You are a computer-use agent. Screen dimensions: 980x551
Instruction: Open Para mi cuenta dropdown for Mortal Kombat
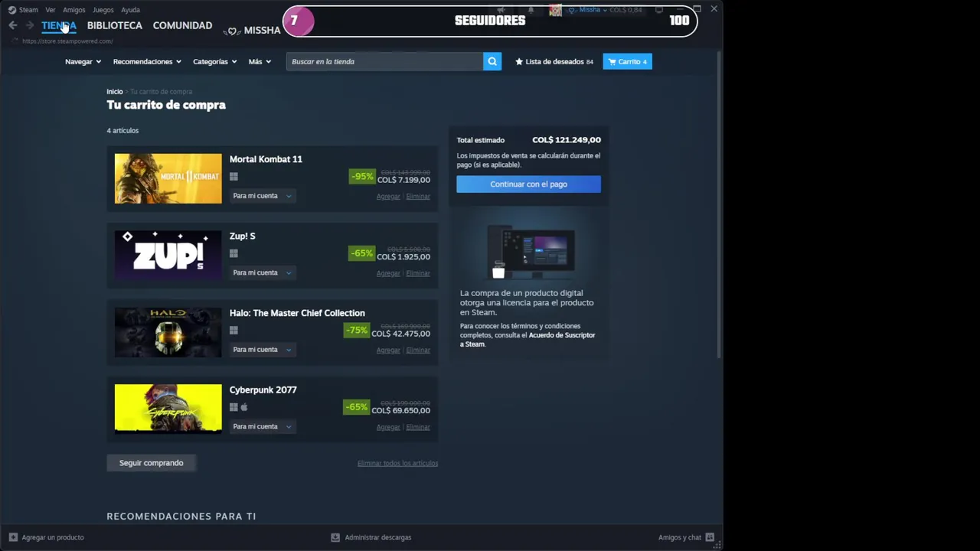point(262,196)
